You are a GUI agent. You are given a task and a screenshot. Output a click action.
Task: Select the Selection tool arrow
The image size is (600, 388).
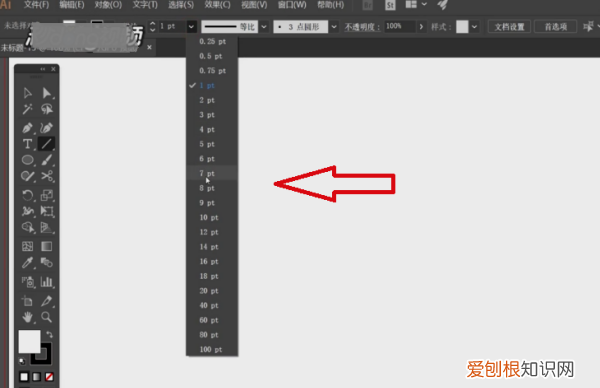[x=28, y=93]
